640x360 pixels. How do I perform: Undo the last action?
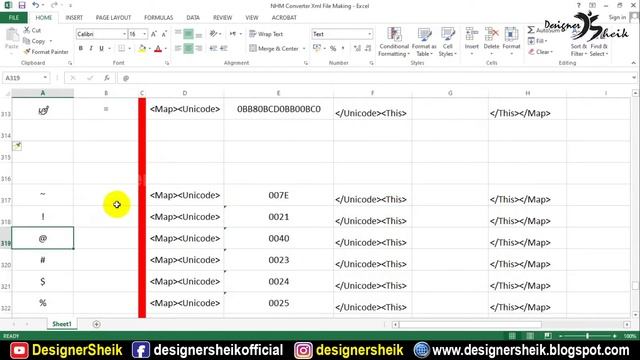click(x=36, y=5)
